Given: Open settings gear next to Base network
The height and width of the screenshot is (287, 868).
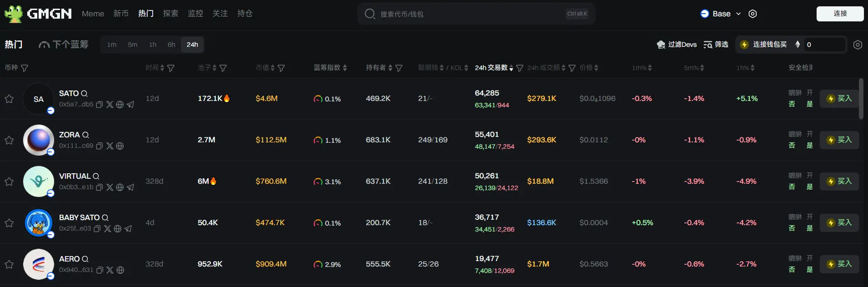Looking at the screenshot, I should (753, 14).
